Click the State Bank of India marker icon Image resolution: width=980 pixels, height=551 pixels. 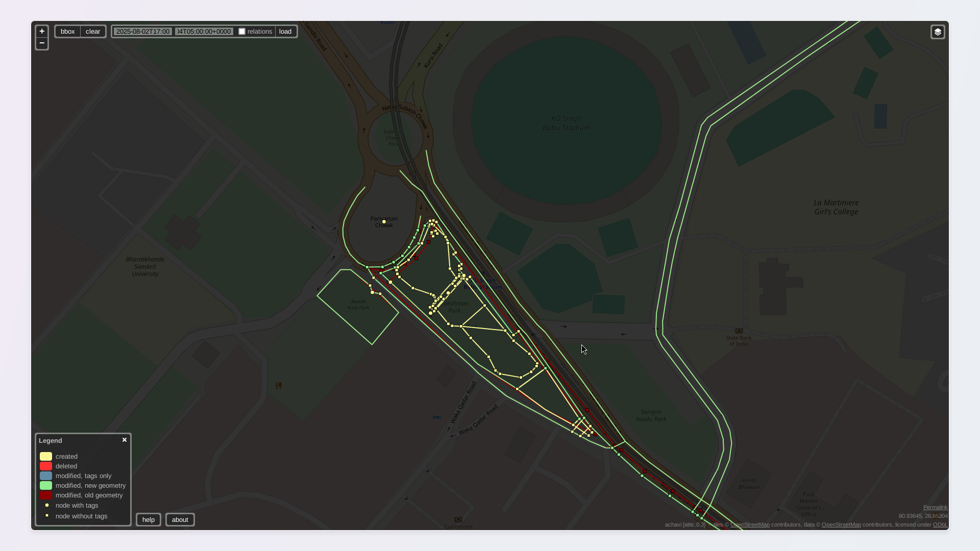pyautogui.click(x=739, y=331)
